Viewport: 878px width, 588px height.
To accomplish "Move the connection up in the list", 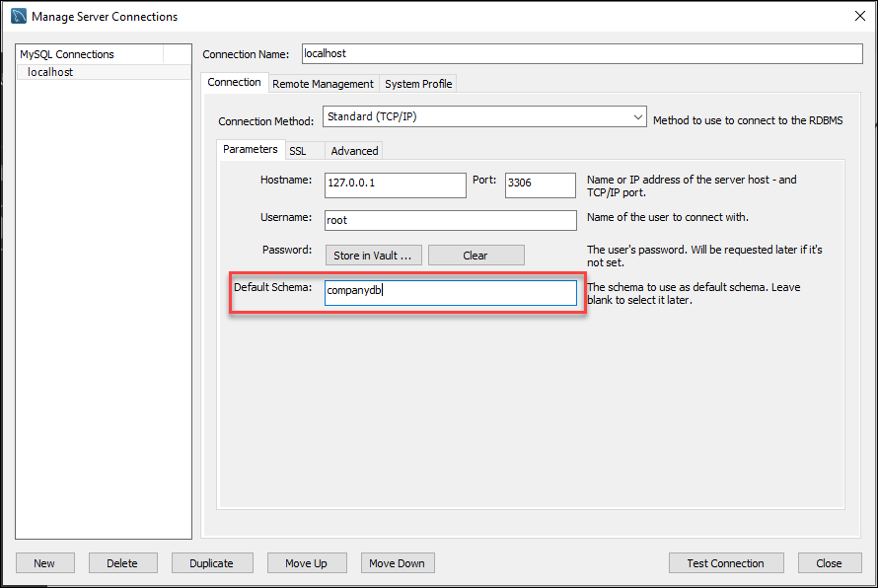I will point(306,563).
